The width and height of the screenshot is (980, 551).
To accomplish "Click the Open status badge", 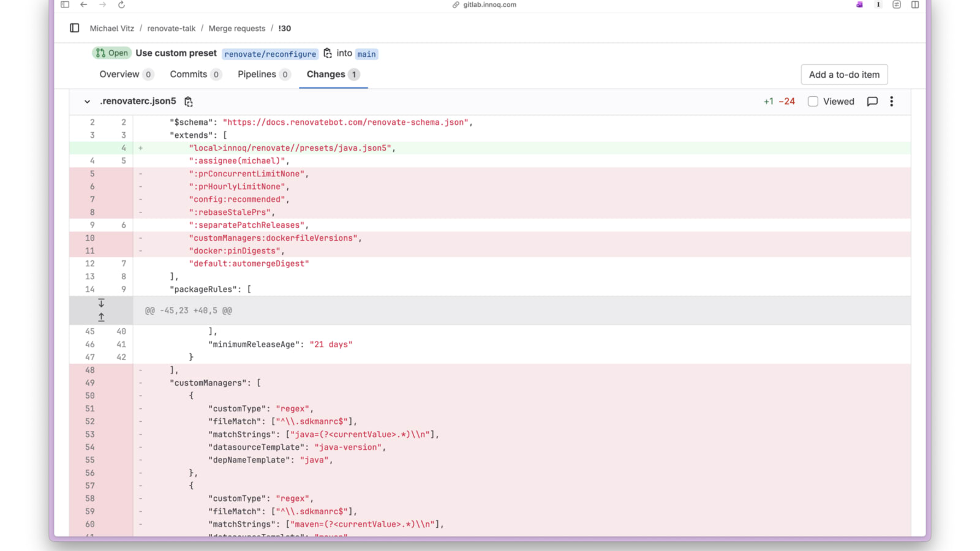I will coord(111,53).
